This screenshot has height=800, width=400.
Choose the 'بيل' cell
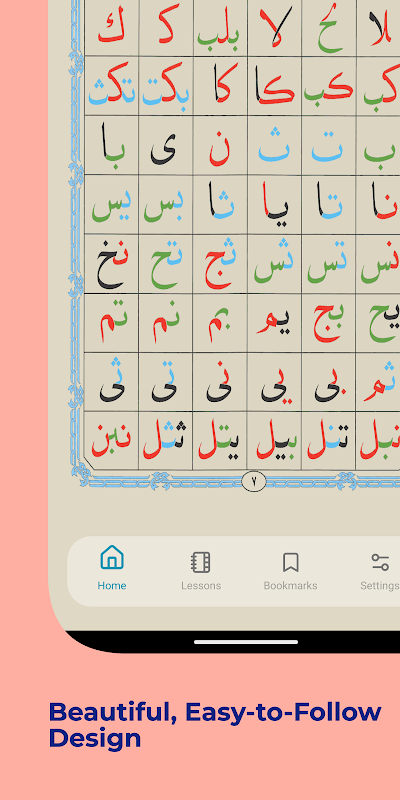(274, 441)
